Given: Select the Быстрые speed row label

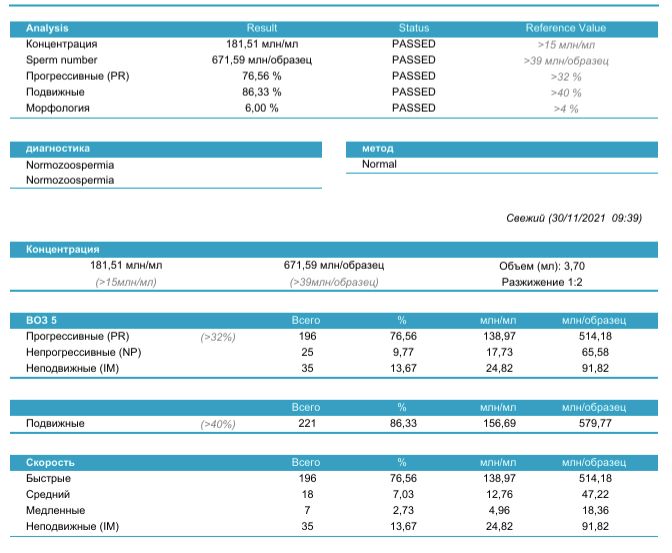Looking at the screenshot, I should coord(48,478).
